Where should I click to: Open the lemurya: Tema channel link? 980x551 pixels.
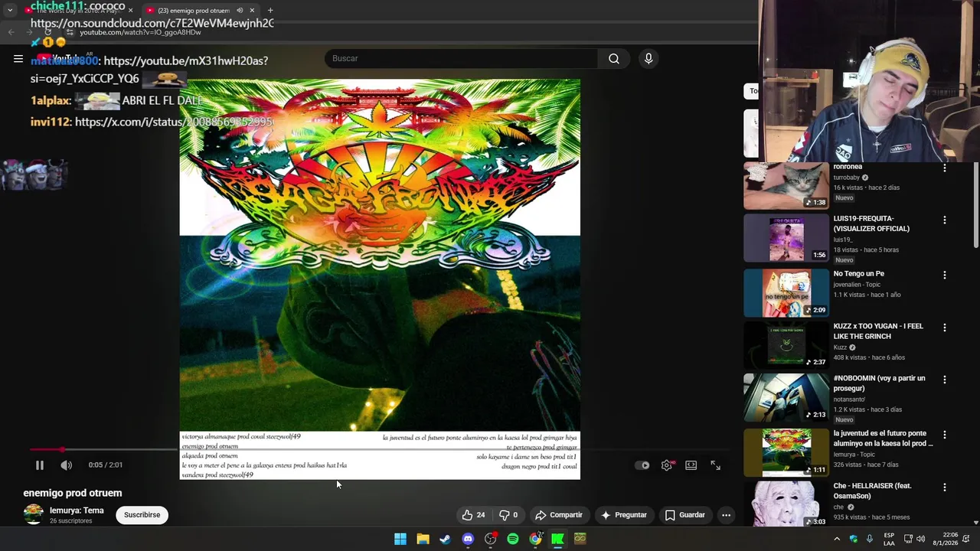77,510
